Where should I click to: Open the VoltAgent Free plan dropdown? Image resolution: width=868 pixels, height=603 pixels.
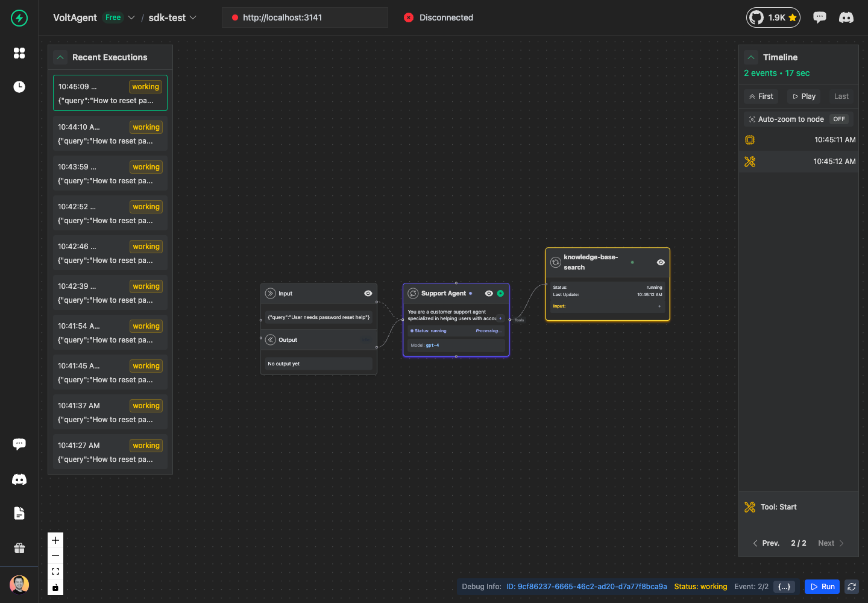[131, 17]
